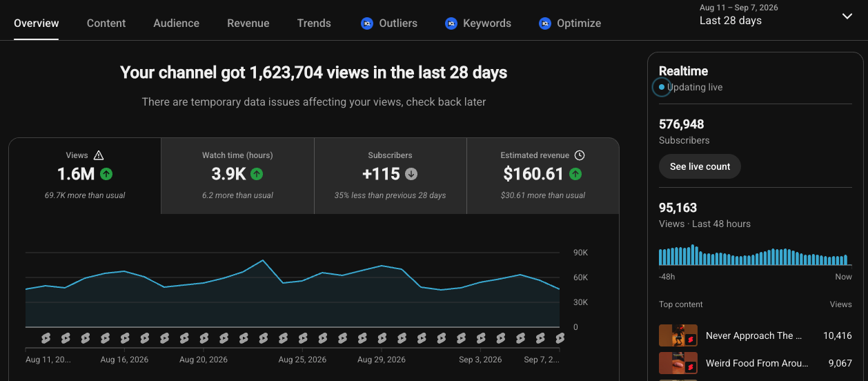Image resolution: width=868 pixels, height=381 pixels.
Task: Expand the Last 28 days date range dropdown
Action: pyautogui.click(x=847, y=16)
